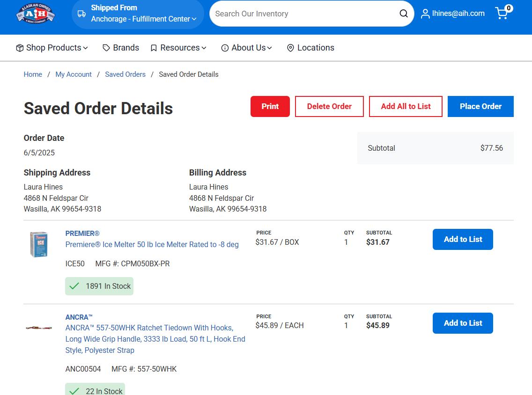This screenshot has width=532, height=395.
Task: Click the AIH logo in header
Action: 36,14
